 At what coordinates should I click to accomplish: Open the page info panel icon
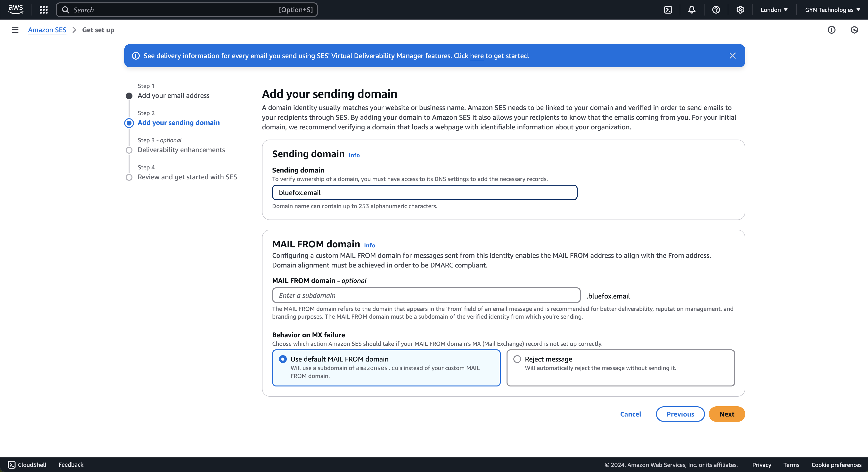coord(832,30)
